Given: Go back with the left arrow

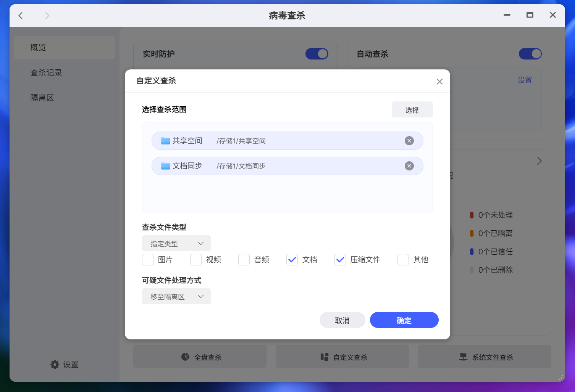Looking at the screenshot, I should [21, 15].
